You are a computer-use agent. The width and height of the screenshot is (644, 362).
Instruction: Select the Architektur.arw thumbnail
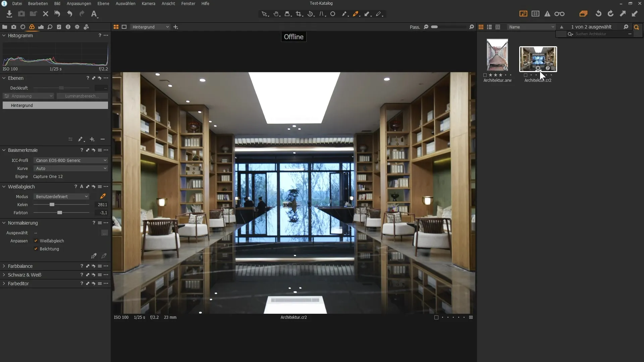pyautogui.click(x=497, y=55)
